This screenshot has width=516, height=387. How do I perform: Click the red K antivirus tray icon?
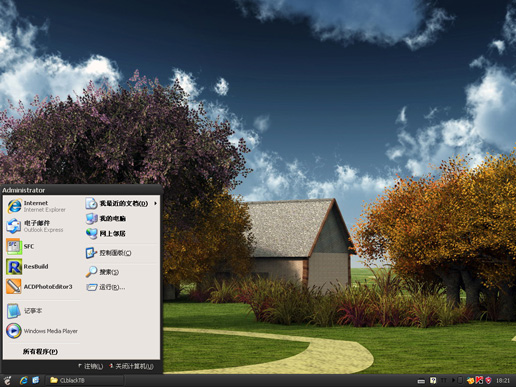pyautogui.click(x=479, y=380)
